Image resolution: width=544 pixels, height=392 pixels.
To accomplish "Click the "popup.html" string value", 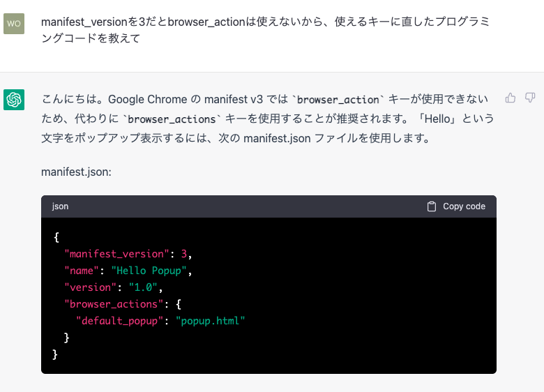I will pos(210,321).
